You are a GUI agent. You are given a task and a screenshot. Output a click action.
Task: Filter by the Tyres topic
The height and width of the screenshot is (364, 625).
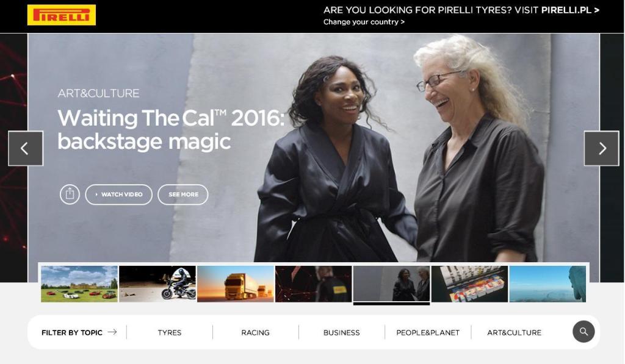click(x=170, y=332)
